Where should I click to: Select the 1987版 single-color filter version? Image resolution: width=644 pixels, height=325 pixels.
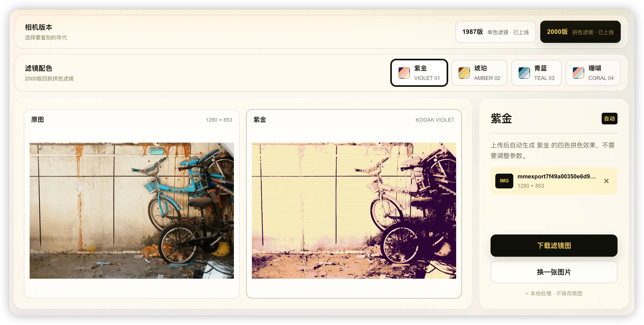coord(495,32)
